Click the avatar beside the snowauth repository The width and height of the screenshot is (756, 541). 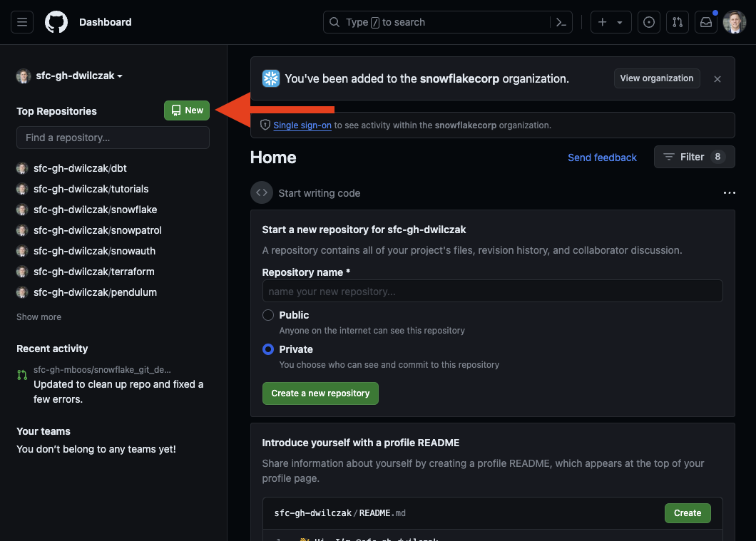[22, 251]
